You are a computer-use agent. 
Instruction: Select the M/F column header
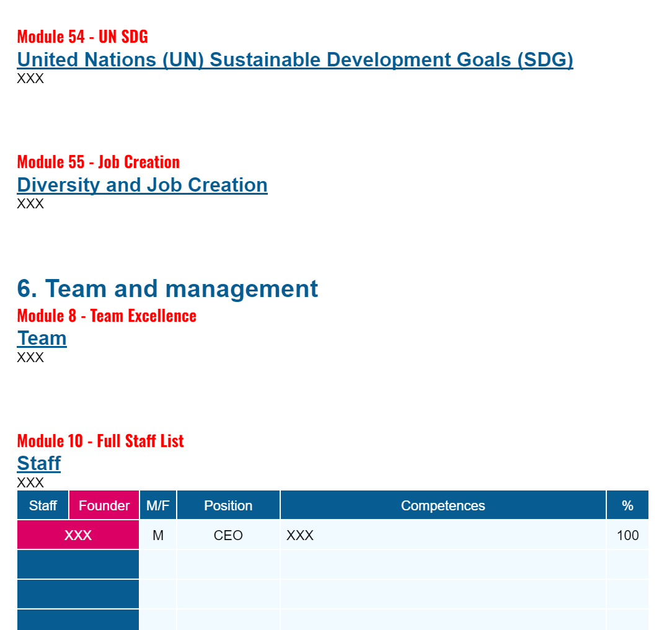(x=157, y=505)
